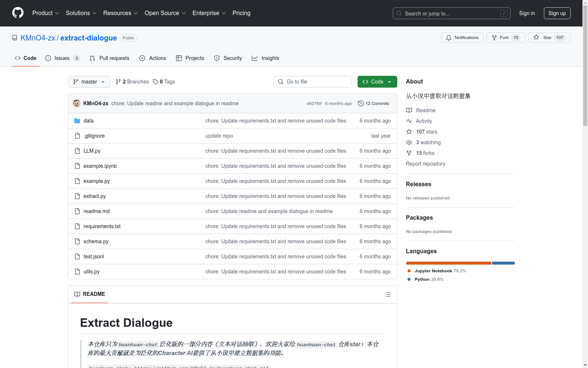Click the Notifications bell button
This screenshot has height=368, width=588.
click(x=462, y=38)
